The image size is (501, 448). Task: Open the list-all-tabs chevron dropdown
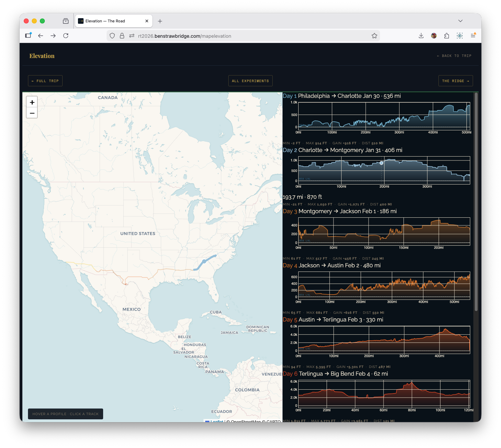pos(460,21)
